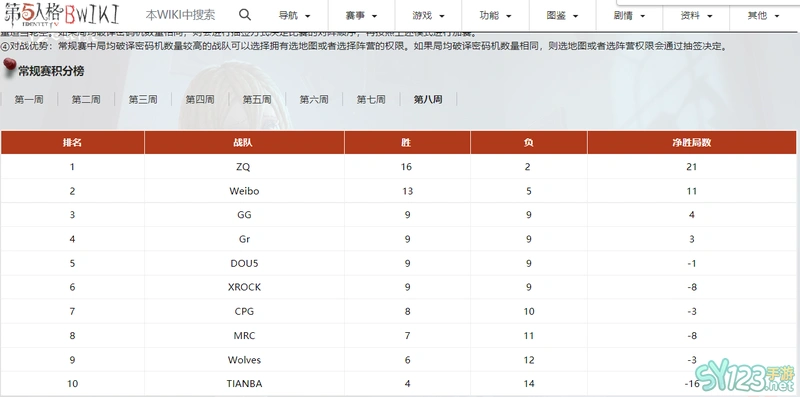Switch to the 第一周 tab
The image size is (800, 397).
point(29,100)
